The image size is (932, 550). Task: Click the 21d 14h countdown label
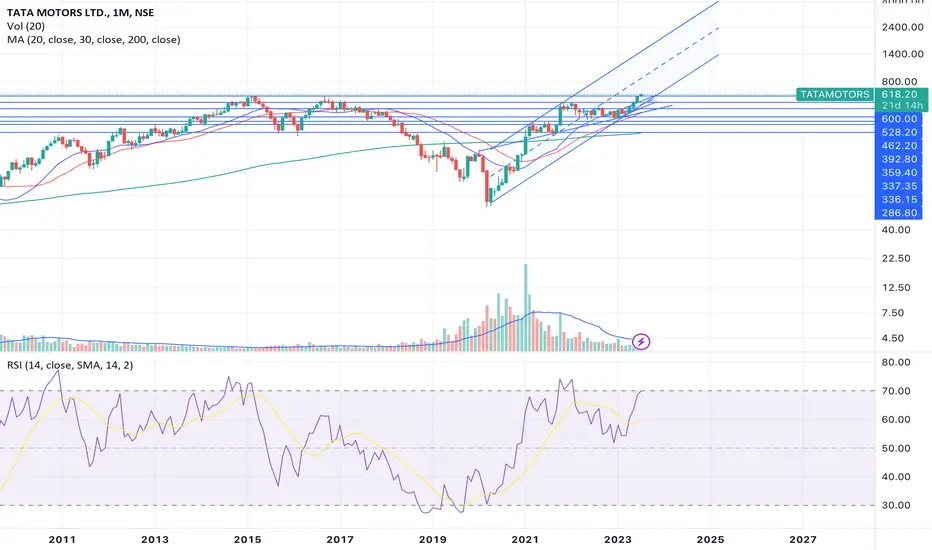(x=902, y=106)
